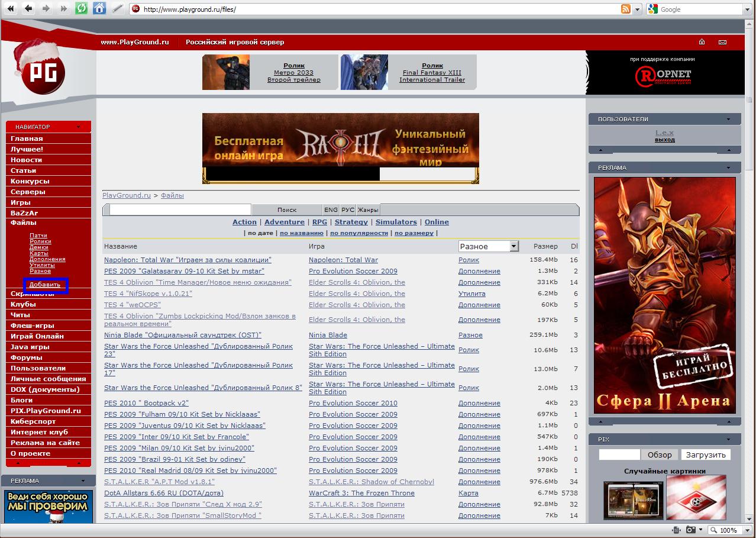Viewport: 756px width, 538px height.
Task: Switch the file list to РУС
Action: (347, 210)
